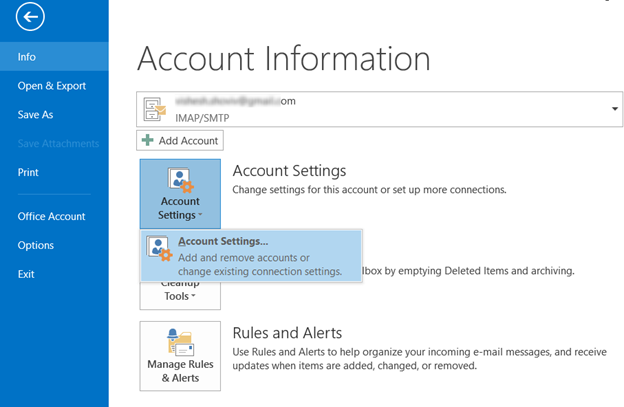
Task: Click the mail account file cabinet icon
Action: [x=154, y=109]
